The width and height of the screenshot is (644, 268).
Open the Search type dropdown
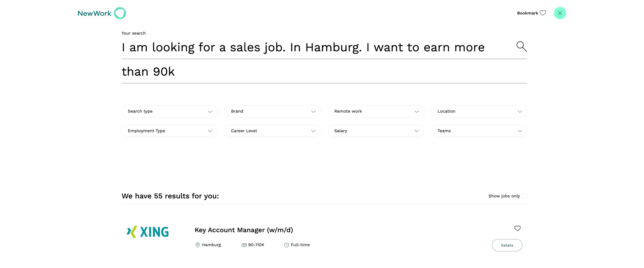point(169,111)
